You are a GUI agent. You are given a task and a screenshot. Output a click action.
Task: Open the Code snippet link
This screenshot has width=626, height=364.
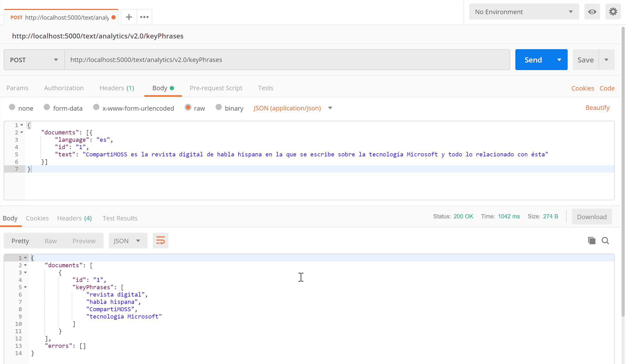pos(607,88)
